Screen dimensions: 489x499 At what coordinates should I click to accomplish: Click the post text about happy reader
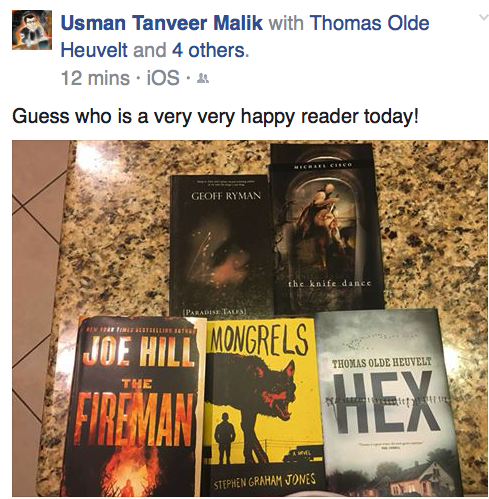[215, 117]
